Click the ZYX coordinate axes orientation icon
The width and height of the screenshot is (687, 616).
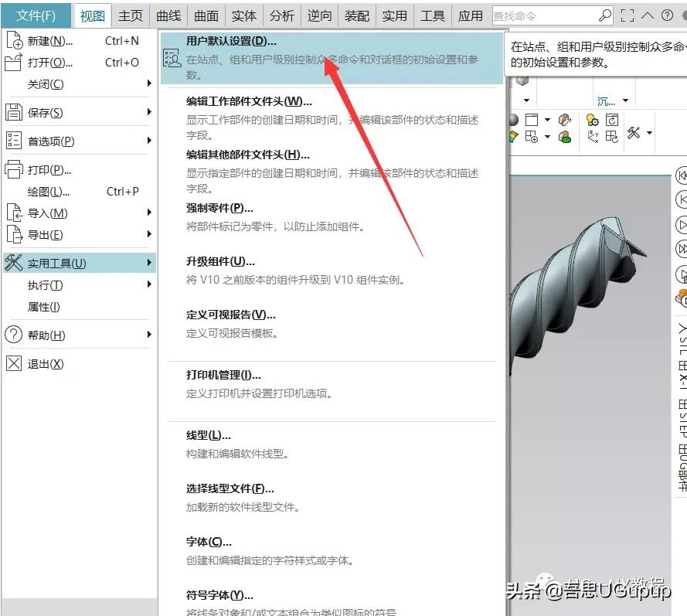[592, 138]
